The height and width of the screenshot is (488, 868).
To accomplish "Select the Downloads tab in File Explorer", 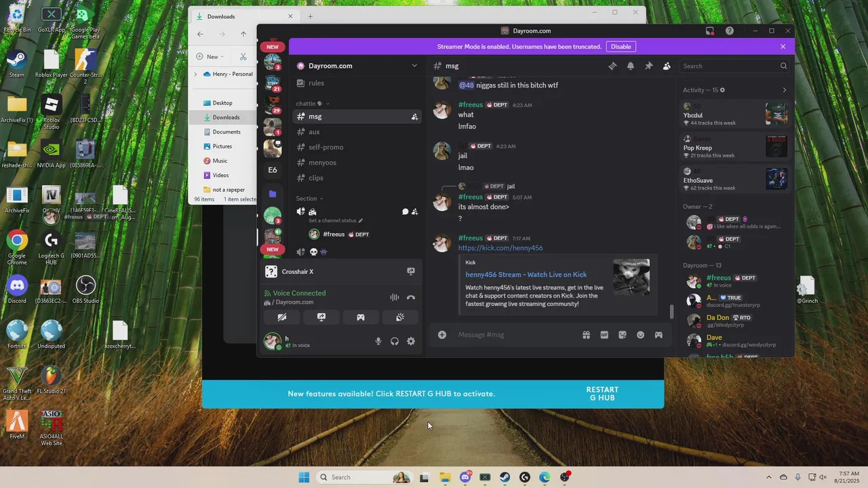I will tap(244, 16).
